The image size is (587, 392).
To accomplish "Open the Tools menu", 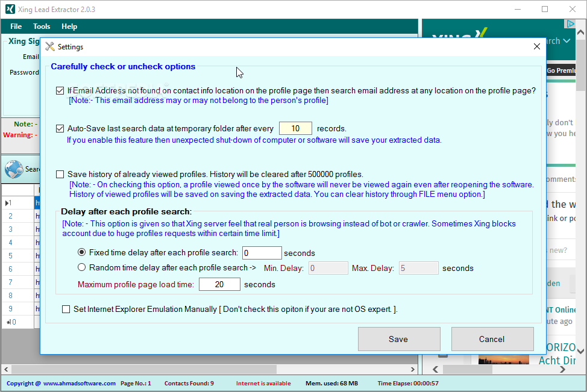I will (x=42, y=26).
